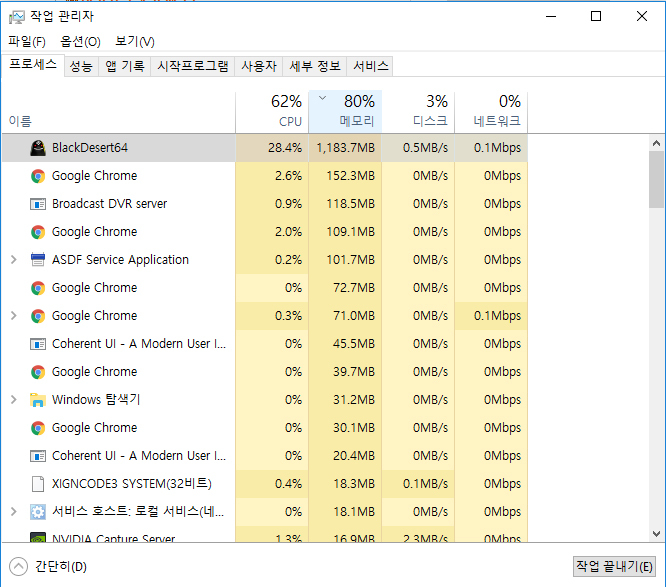
Task: Click the 작업 끝내기(E) button
Action: click(x=614, y=566)
